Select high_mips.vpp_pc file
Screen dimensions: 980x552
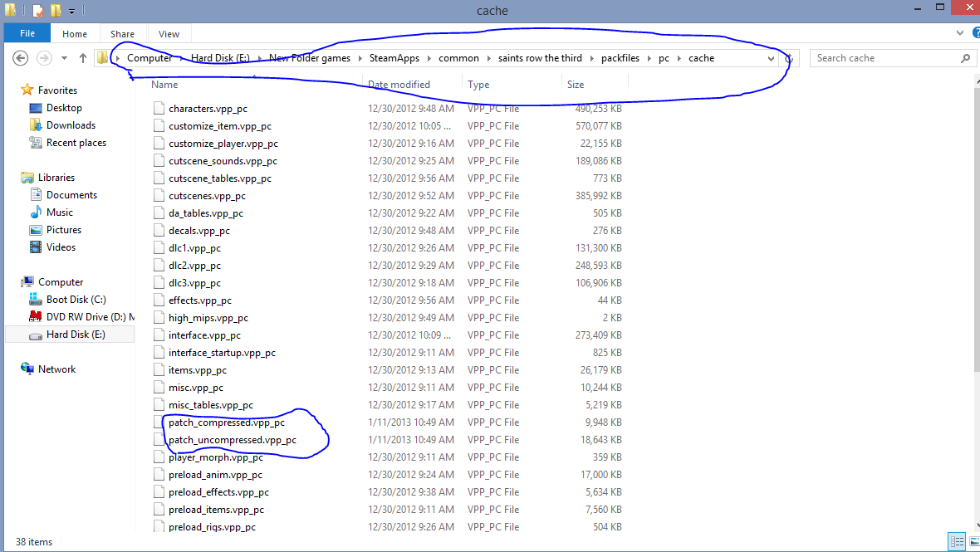pos(208,318)
